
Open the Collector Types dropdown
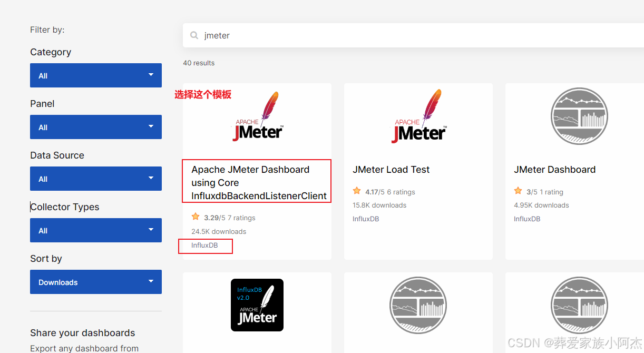96,230
